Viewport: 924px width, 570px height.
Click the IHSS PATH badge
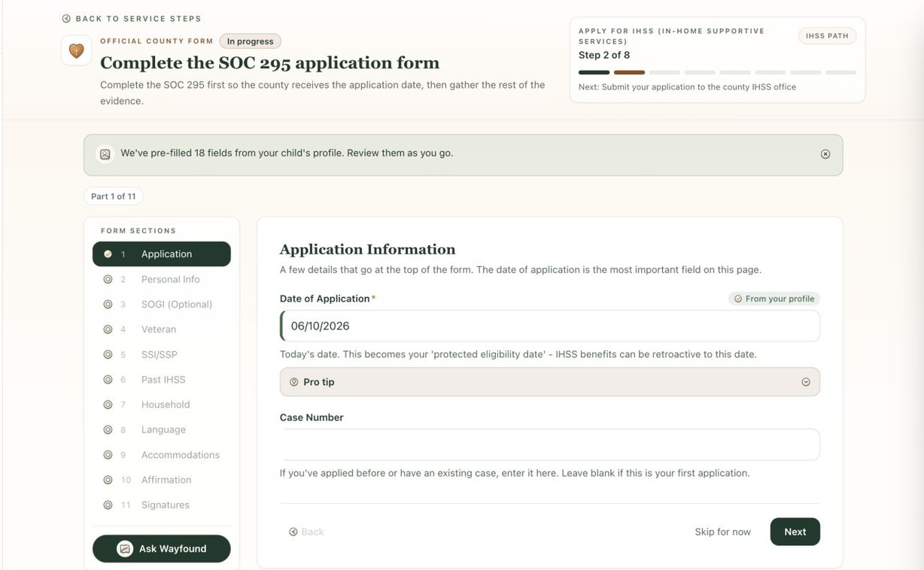coord(827,36)
